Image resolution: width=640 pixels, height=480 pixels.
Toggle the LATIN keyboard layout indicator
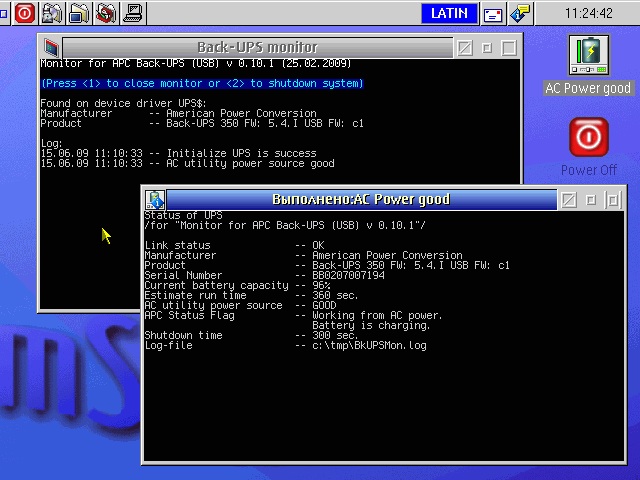(x=449, y=13)
